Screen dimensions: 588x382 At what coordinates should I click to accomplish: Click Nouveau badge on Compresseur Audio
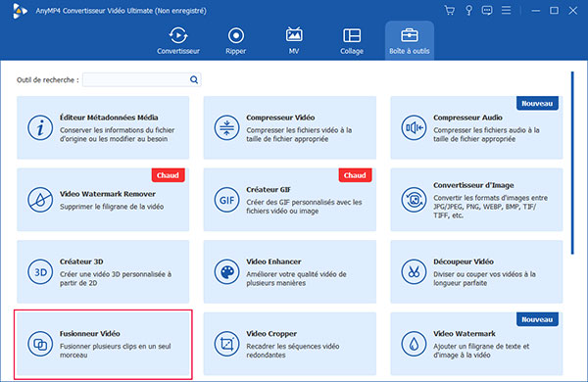537,103
